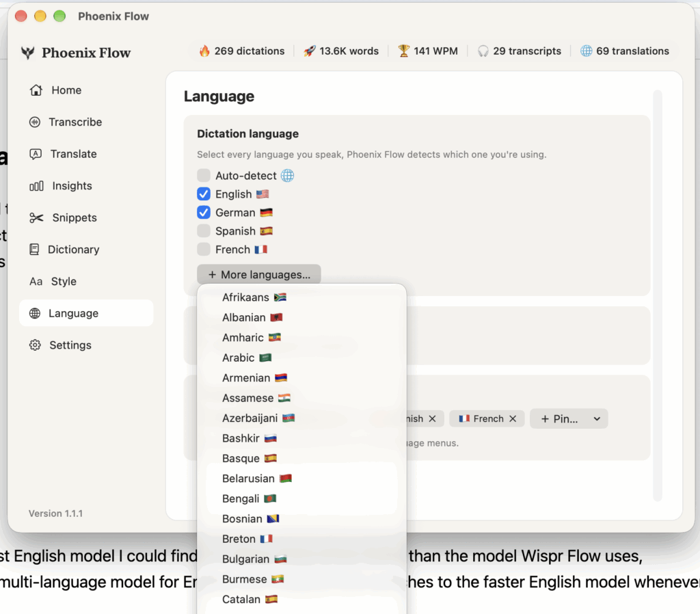The height and width of the screenshot is (614, 700).
Task: Check the French language checkbox
Action: click(x=204, y=249)
